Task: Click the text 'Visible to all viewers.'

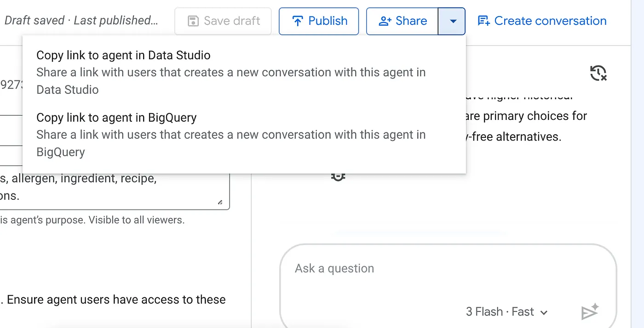Action: 137,220
